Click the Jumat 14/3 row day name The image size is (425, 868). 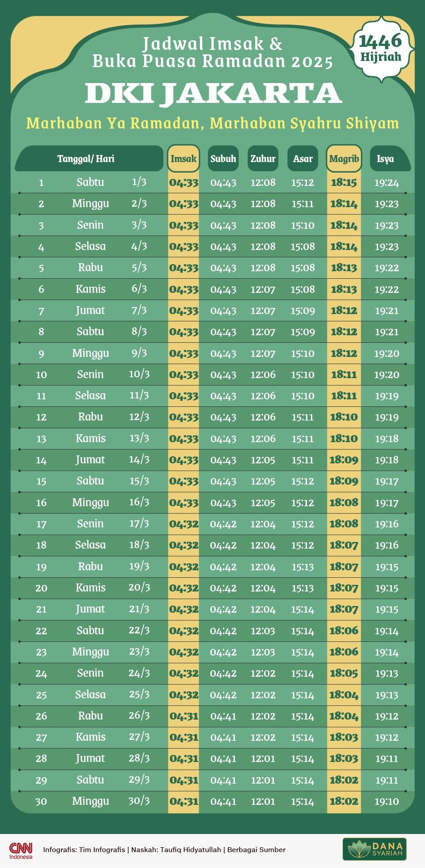[x=90, y=460]
